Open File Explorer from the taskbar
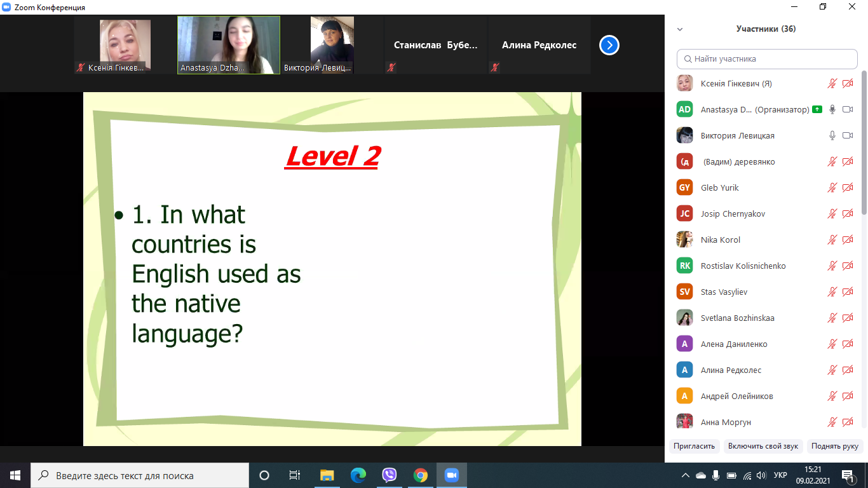This screenshot has height=488, width=868. pos(327,475)
